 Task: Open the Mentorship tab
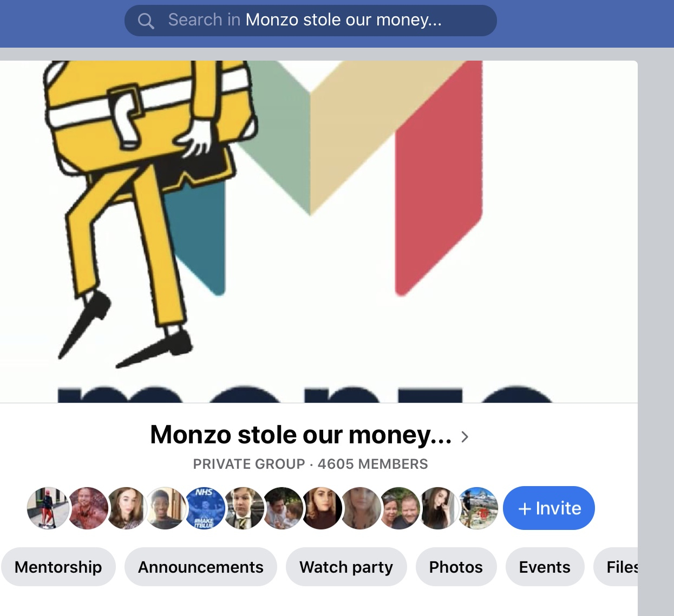[x=58, y=567]
